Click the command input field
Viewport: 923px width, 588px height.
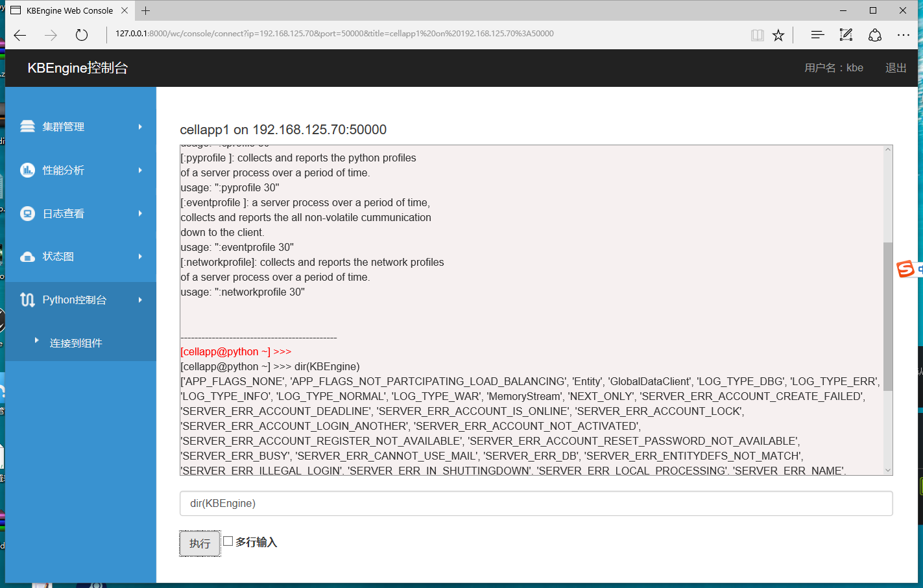click(x=536, y=503)
